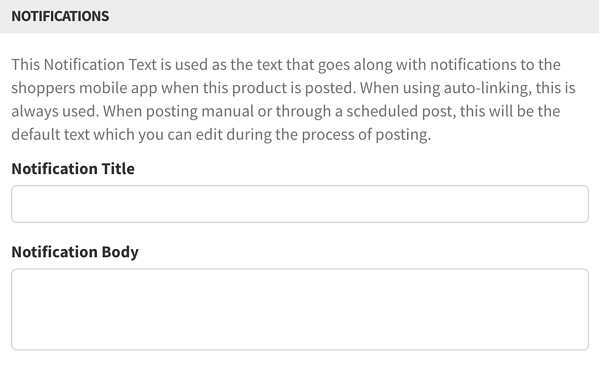Click the word "Body" in the Notification Body label
Viewport: 599px width, 366px height.
120,252
